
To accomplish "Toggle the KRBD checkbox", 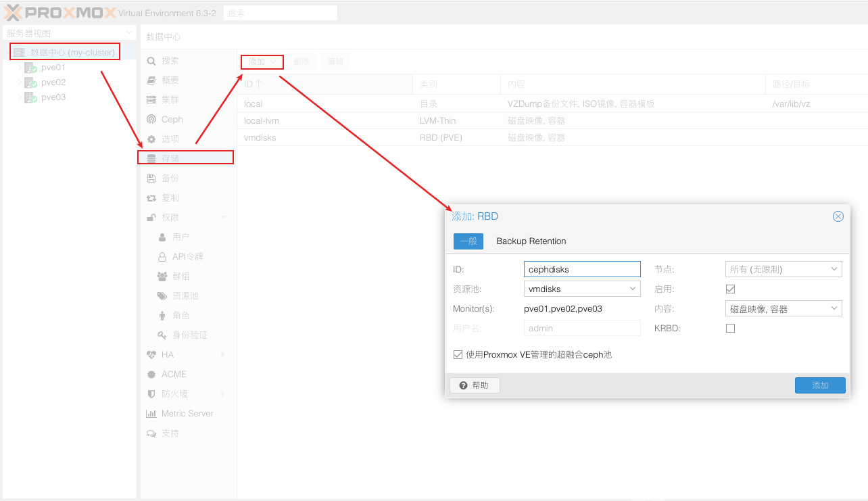I will coord(730,328).
